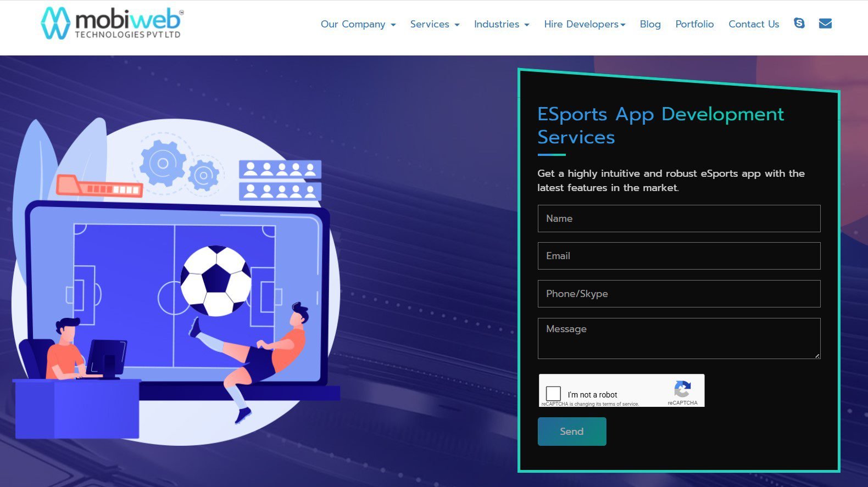Click the Mobiweb Technologies logo

112,23
